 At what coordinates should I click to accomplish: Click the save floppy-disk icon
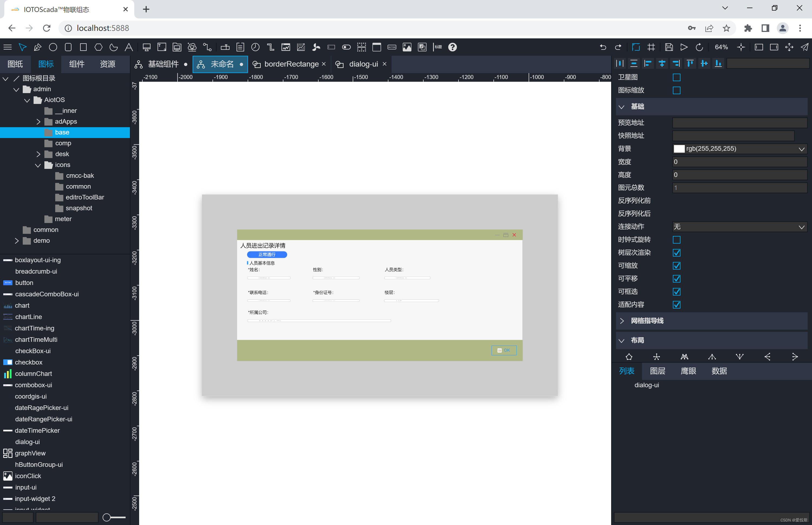(x=669, y=47)
